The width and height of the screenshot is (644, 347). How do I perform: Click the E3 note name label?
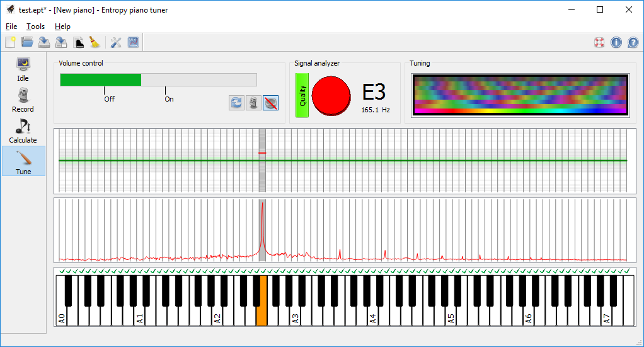[x=374, y=91]
